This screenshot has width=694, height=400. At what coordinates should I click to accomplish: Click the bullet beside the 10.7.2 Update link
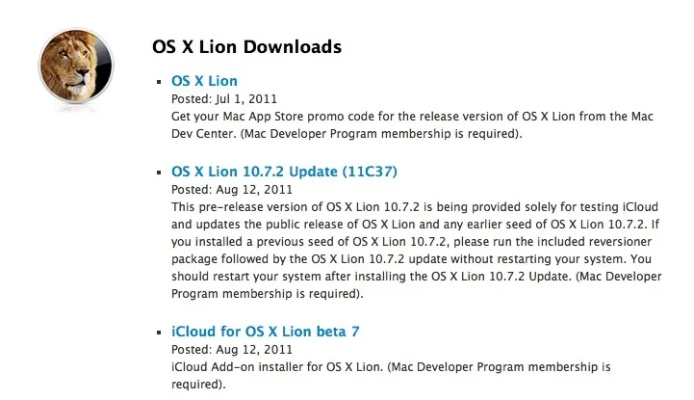point(159,173)
